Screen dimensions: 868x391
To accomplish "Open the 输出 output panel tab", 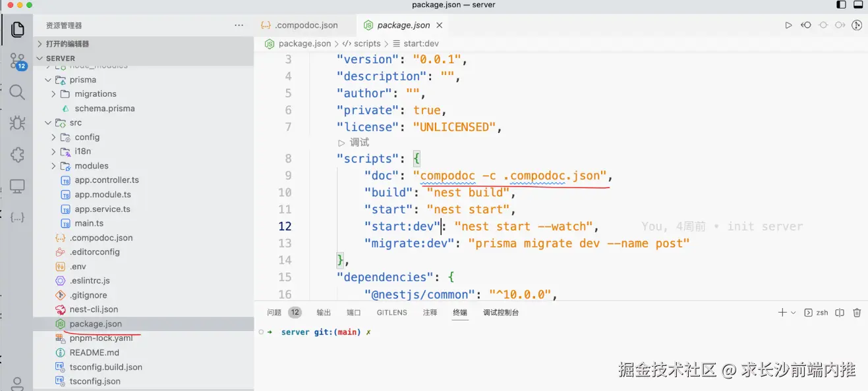I will 324,313.
